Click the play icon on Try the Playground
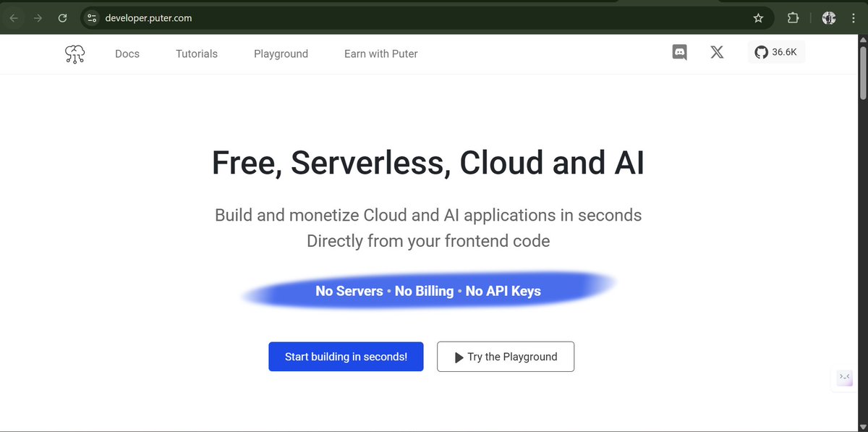The image size is (868, 432). [x=458, y=356]
